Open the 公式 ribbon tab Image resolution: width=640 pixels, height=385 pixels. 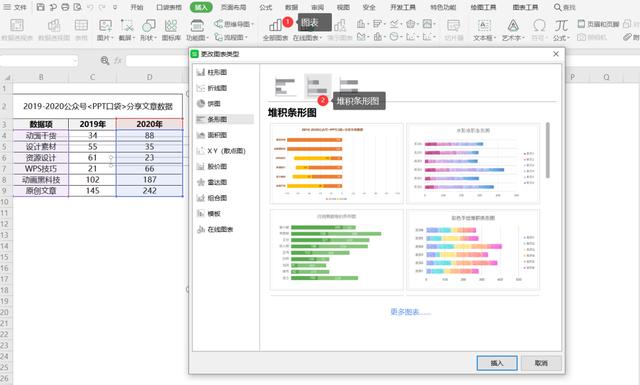pos(266,7)
